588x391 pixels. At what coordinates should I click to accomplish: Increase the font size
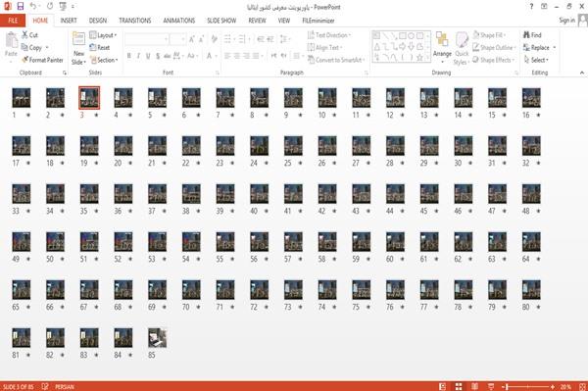(192, 38)
